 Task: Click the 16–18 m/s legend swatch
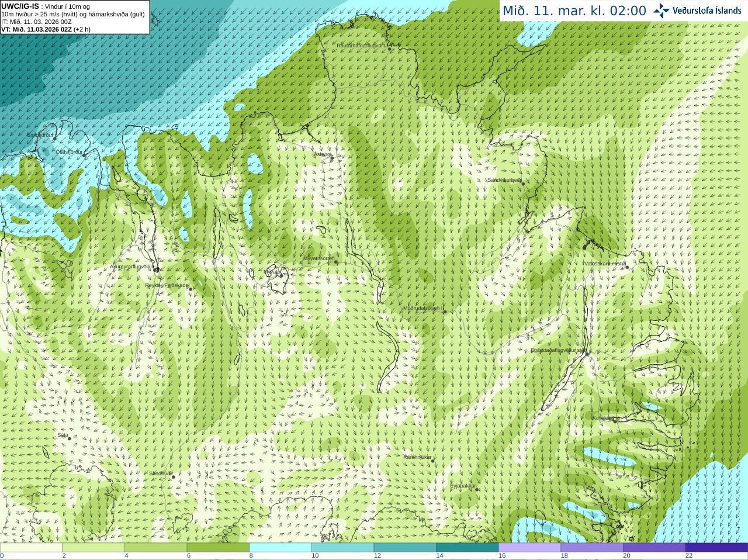pyautogui.click(x=529, y=548)
